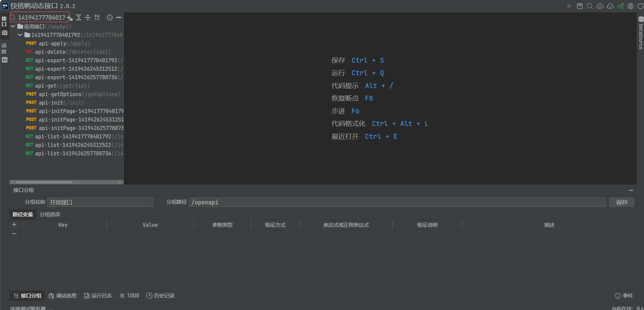The width and height of the screenshot is (644, 310).
Task: Click the minus hide icon above tree
Action: click(119, 18)
